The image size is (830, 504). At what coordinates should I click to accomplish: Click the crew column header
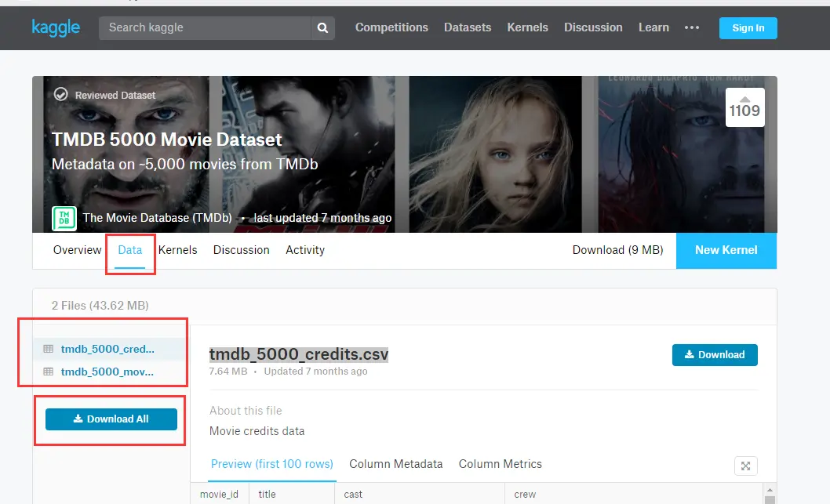(x=525, y=494)
